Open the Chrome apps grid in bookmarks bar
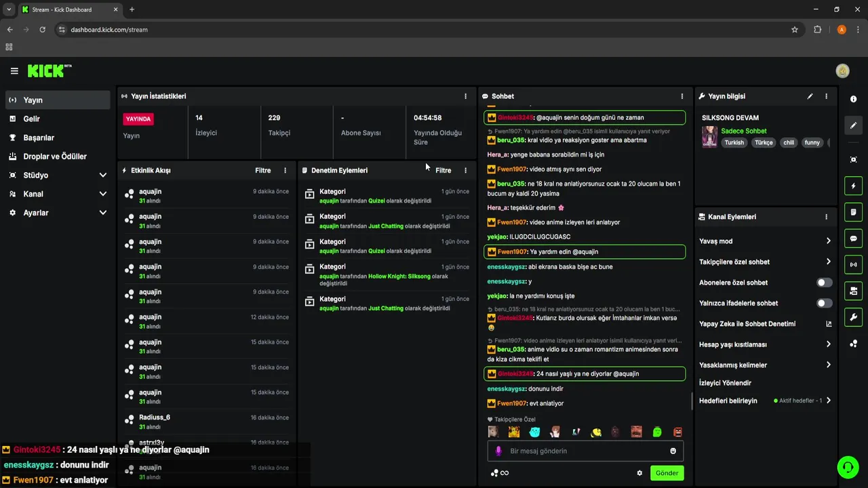The width and height of the screenshot is (868, 488). [x=9, y=47]
